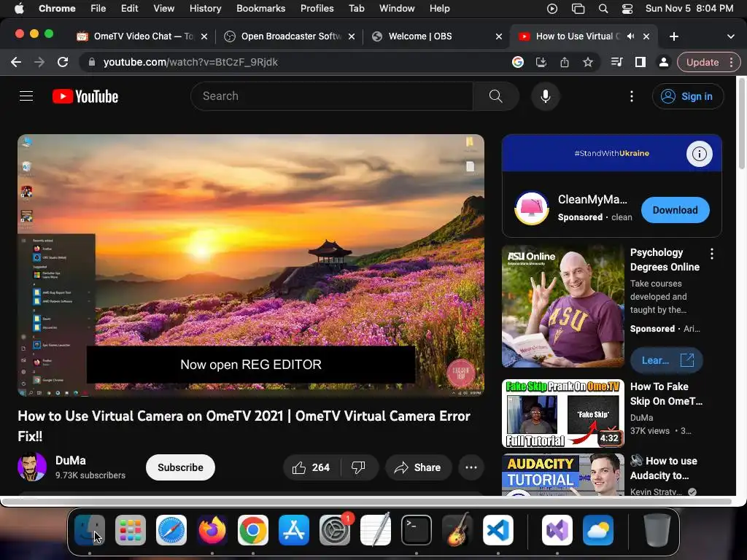Open the History menu
The width and height of the screenshot is (747, 560).
pos(205,9)
